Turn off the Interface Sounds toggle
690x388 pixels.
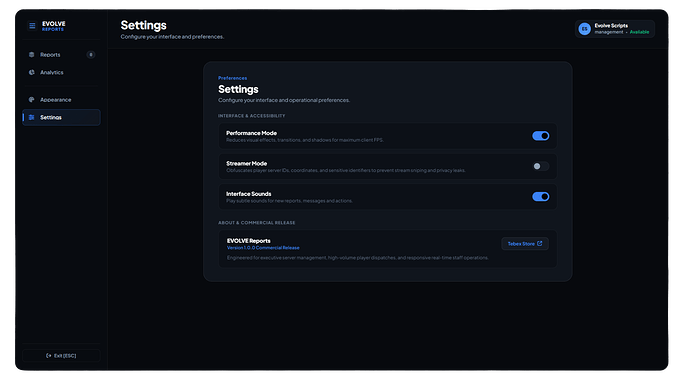tap(540, 197)
